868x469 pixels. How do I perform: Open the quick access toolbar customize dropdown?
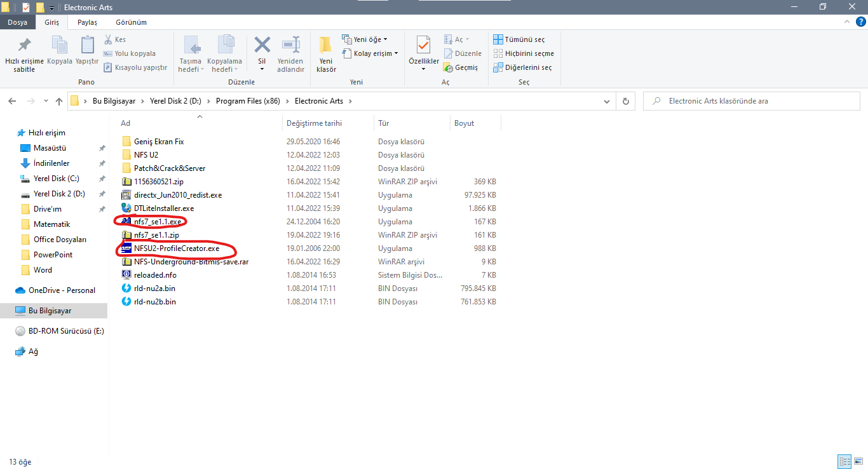coord(51,8)
